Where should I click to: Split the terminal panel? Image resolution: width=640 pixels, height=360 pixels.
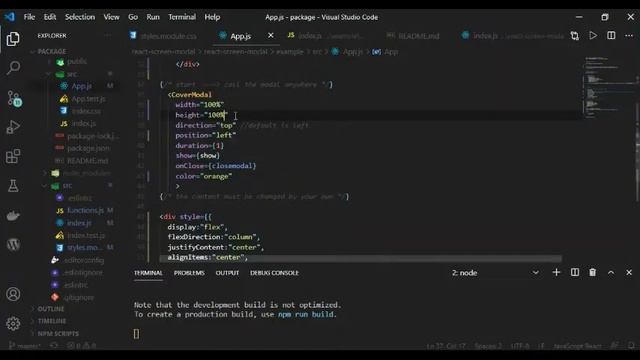[575, 272]
